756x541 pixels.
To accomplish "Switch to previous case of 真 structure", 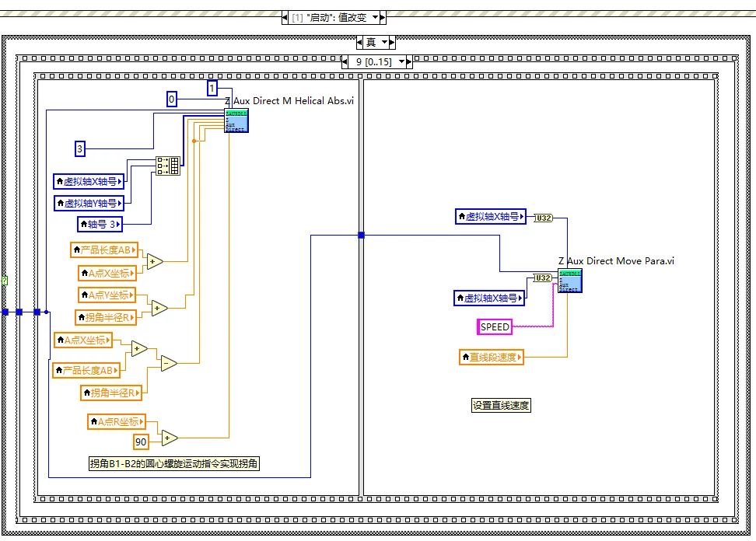I will click(x=359, y=43).
